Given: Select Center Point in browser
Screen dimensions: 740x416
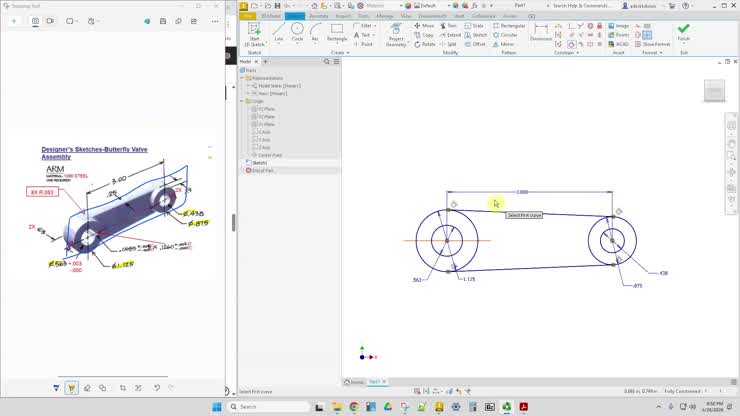Looking at the screenshot, I should [x=267, y=155].
